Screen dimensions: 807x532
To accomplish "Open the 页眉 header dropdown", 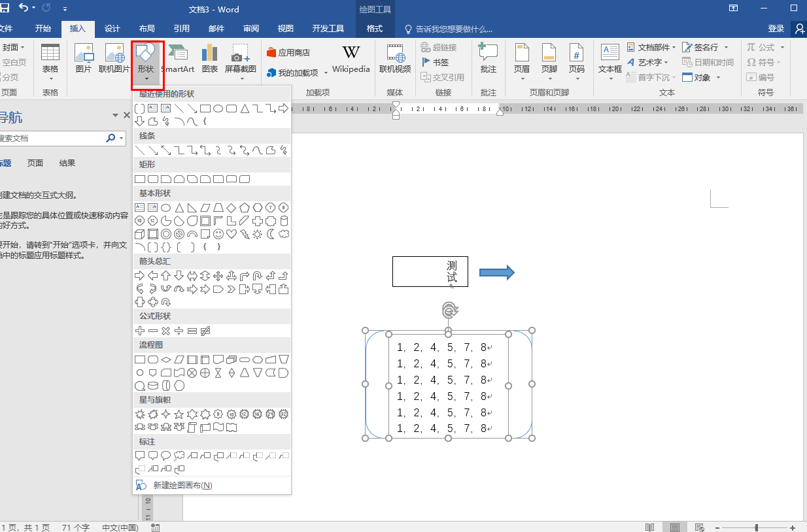I will point(521,63).
